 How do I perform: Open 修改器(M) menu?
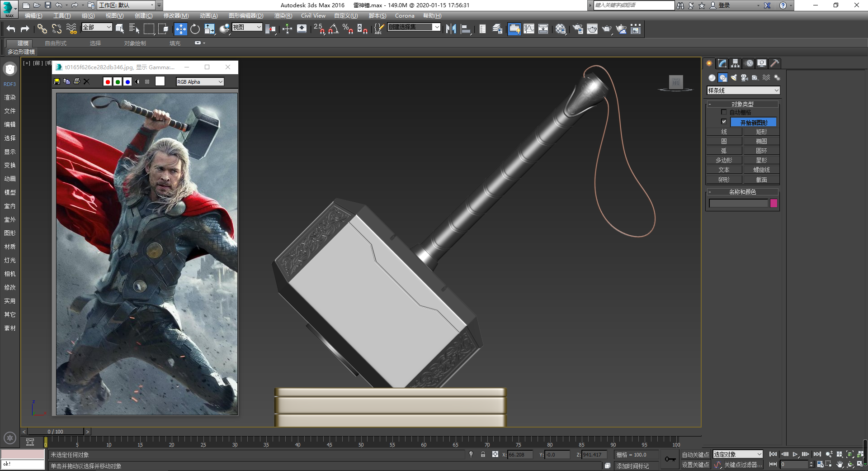(x=176, y=16)
